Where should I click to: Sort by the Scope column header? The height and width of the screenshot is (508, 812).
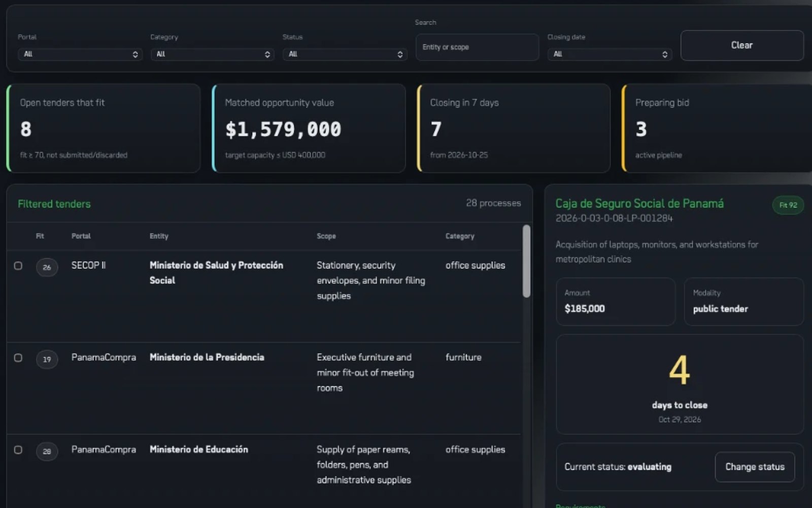326,236
